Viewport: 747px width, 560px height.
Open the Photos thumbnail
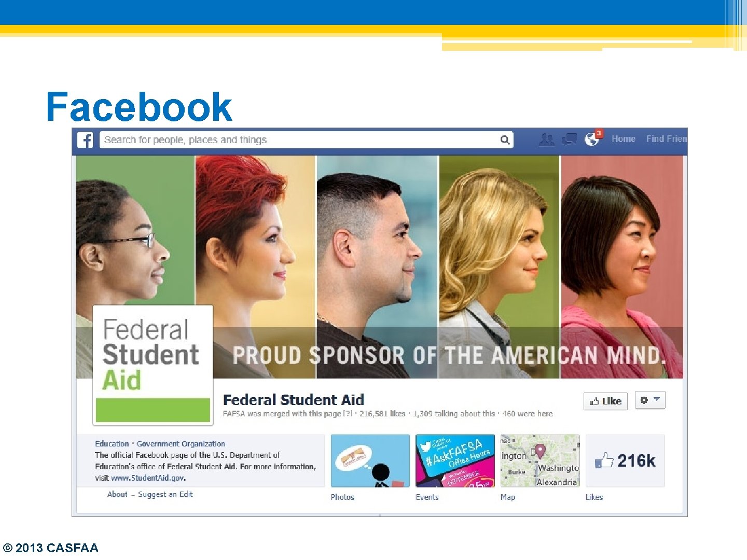click(370, 461)
